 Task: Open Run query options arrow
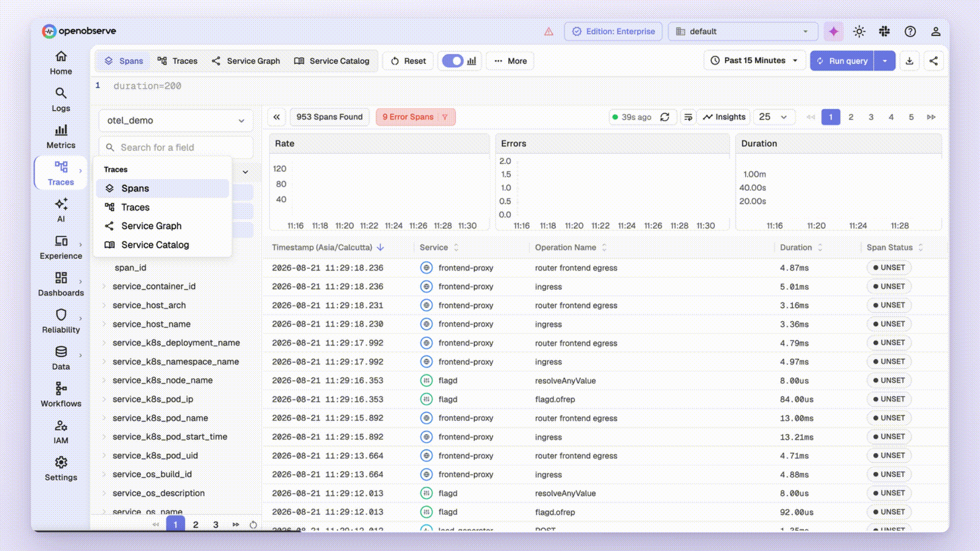885,61
